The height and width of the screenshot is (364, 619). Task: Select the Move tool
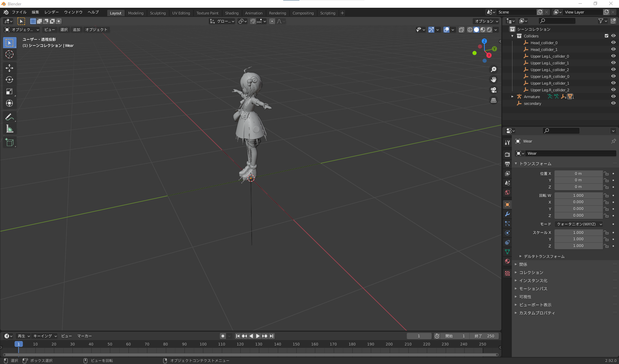point(9,68)
